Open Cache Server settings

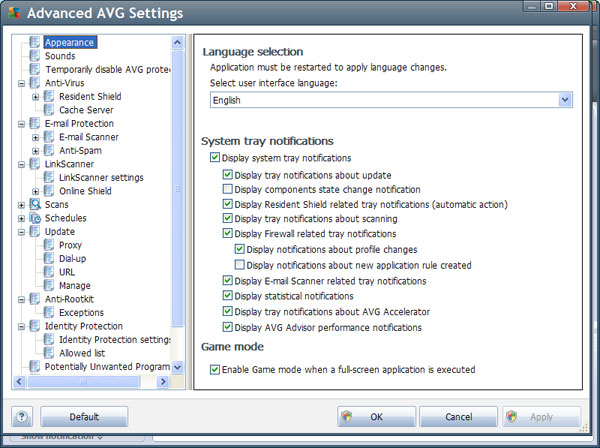coord(86,110)
